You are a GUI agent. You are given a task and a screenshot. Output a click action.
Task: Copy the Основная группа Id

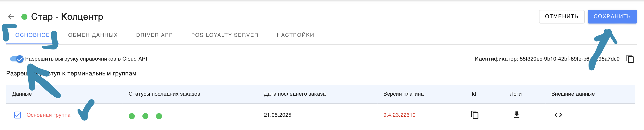(x=474, y=115)
